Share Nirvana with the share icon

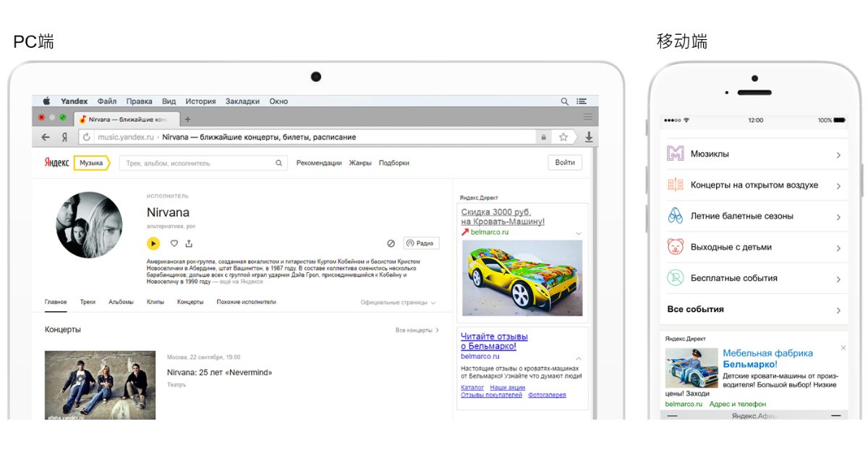pyautogui.click(x=189, y=244)
